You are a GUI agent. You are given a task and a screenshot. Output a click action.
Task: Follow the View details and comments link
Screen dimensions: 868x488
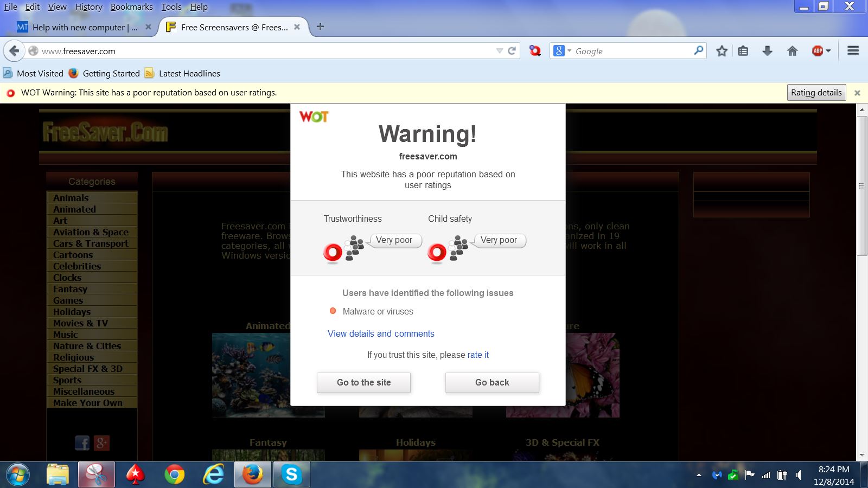click(x=381, y=334)
